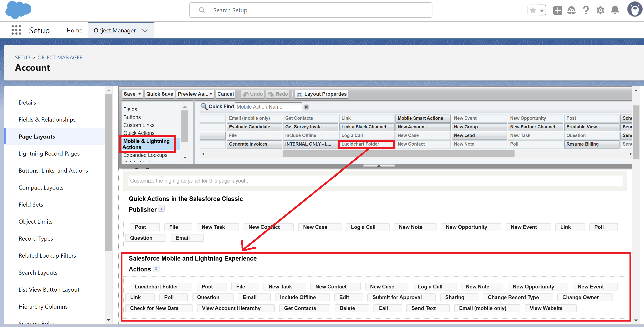This screenshot has height=327, width=644.
Task: Open Lightning Record Pages in the sidebar
Action: (49, 154)
